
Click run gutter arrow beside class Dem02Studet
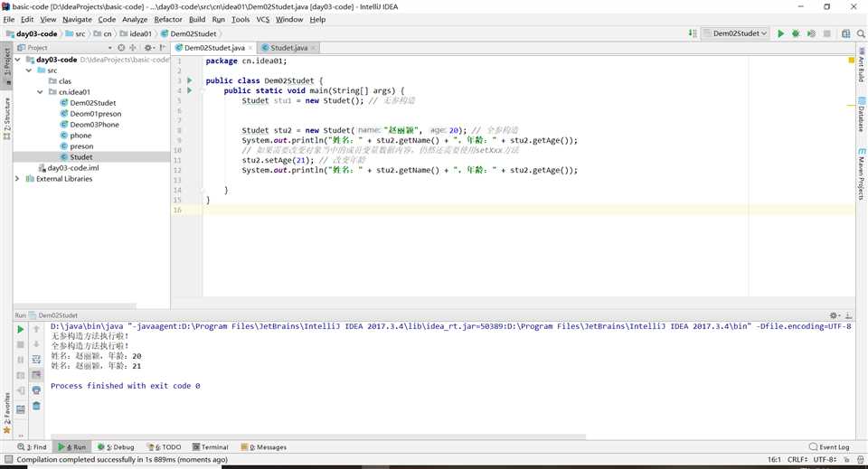click(190, 80)
